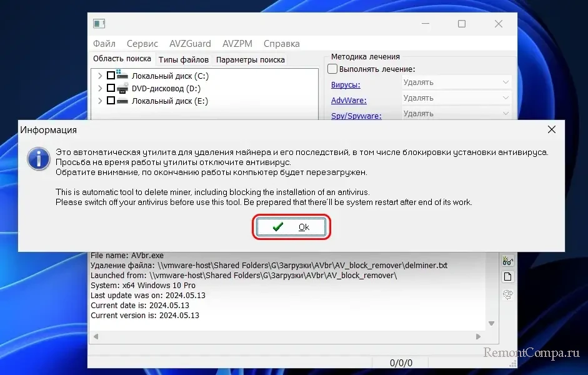Open the Вирусы action dropdown
This screenshot has height=375, width=588.
(x=456, y=82)
